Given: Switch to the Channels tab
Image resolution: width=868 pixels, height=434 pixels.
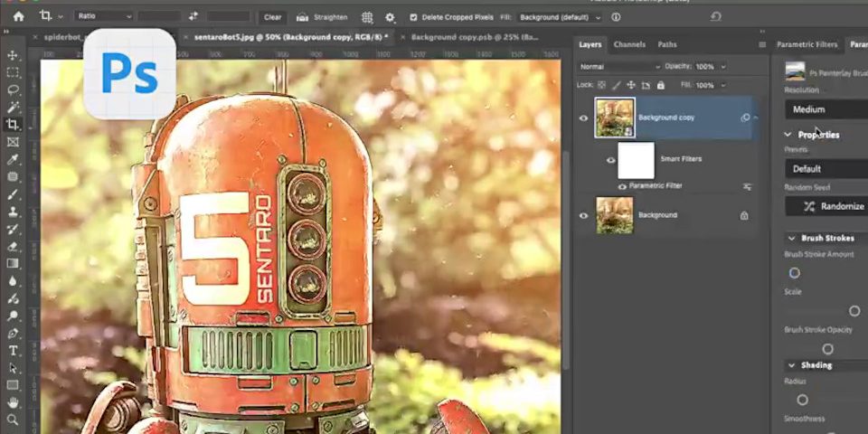Looking at the screenshot, I should (629, 44).
